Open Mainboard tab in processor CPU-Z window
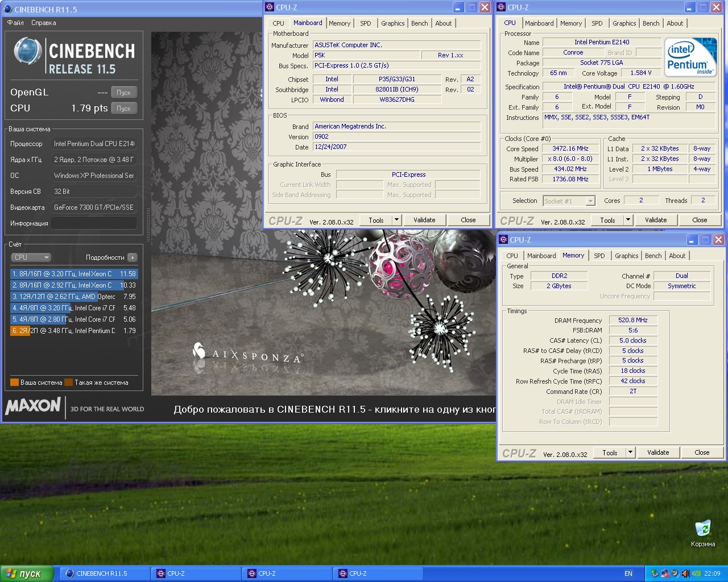The image size is (728, 582). [539, 23]
